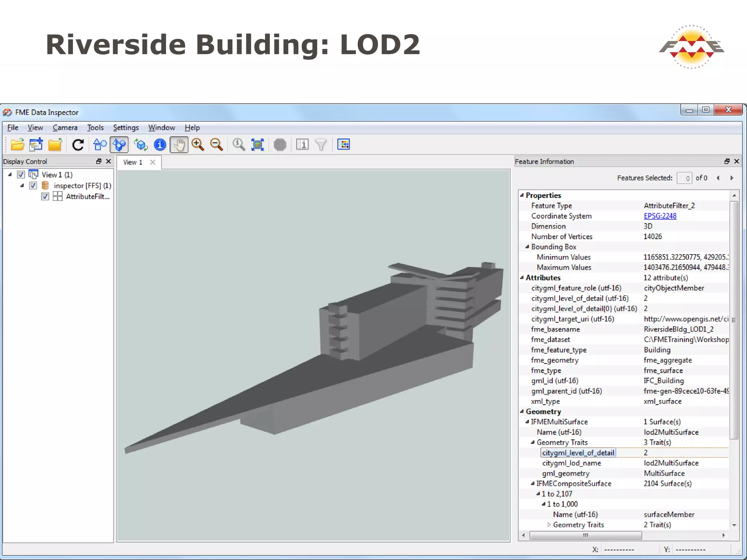Toggle the AttributeFilt... layer checkbox
Viewport: 747px width, 560px height.
click(x=45, y=197)
